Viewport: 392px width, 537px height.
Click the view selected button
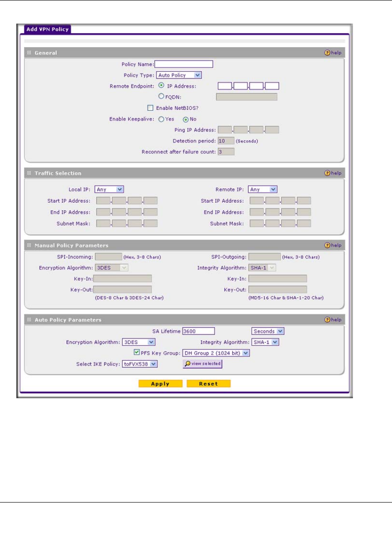pos(202,364)
